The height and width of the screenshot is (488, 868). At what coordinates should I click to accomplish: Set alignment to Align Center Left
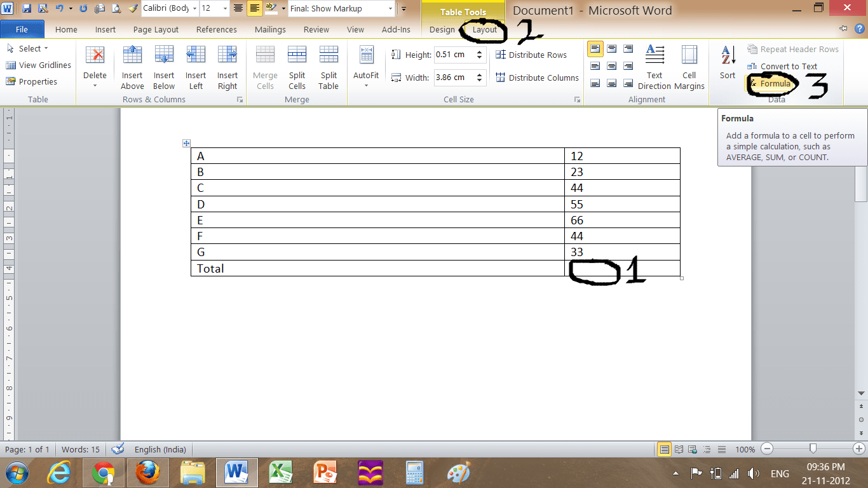pos(595,65)
